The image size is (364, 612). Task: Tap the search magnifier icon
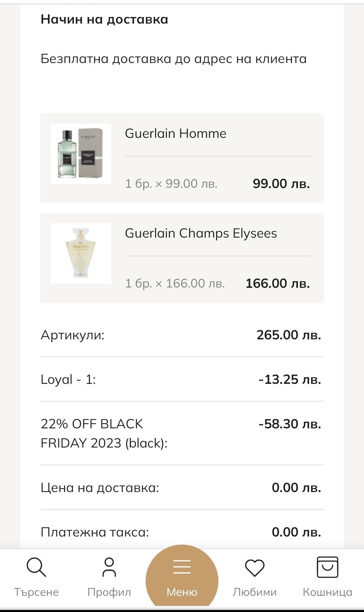(x=36, y=568)
